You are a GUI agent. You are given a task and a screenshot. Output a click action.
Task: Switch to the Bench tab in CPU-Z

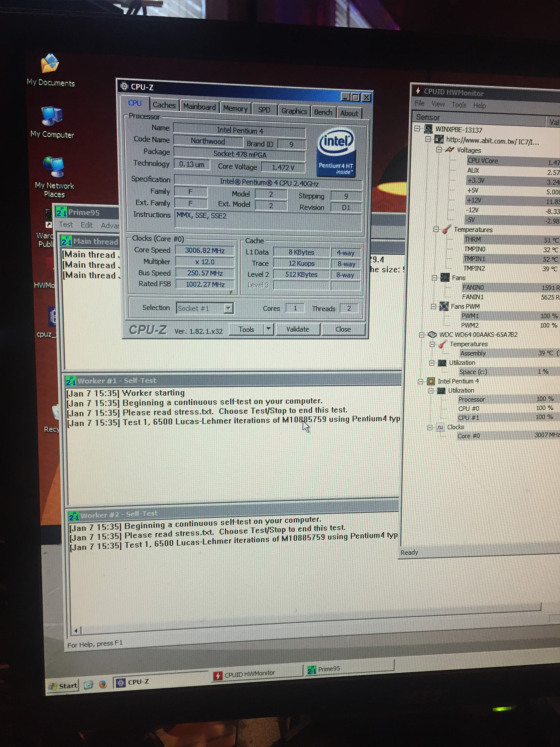pyautogui.click(x=323, y=112)
